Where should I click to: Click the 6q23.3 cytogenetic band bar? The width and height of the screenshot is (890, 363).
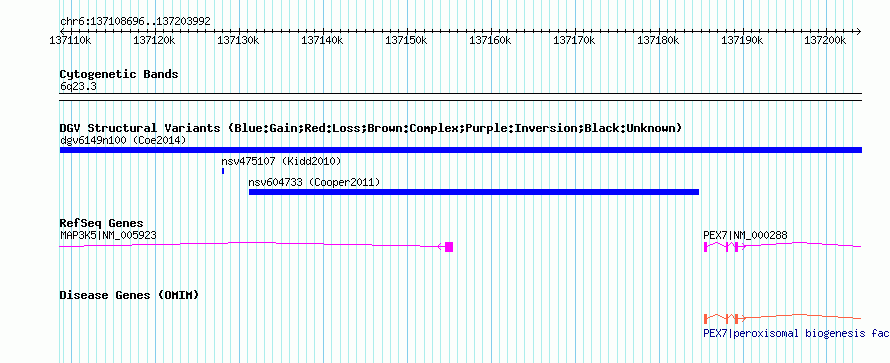461,97
